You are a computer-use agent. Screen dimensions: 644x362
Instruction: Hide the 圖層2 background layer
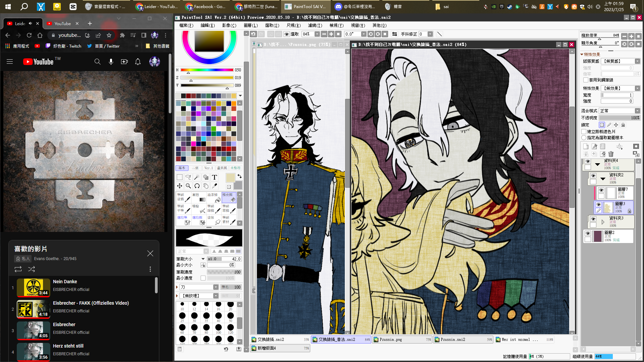click(588, 233)
